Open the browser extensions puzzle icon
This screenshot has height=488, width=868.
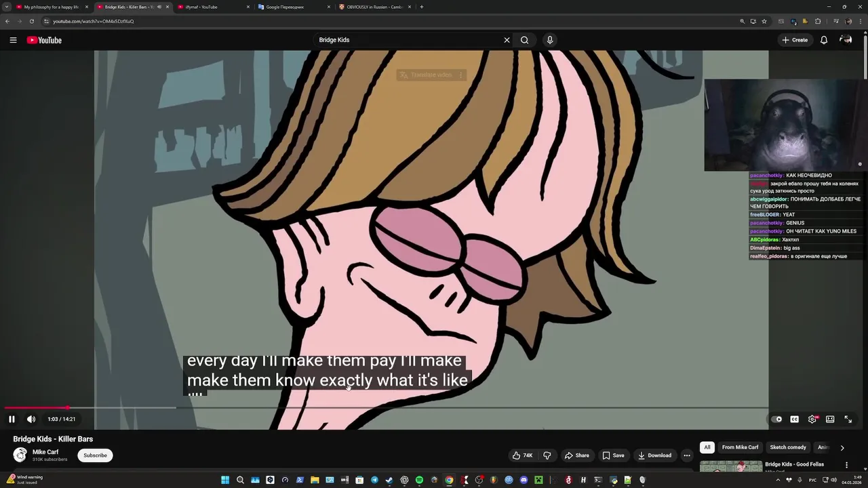point(818,21)
